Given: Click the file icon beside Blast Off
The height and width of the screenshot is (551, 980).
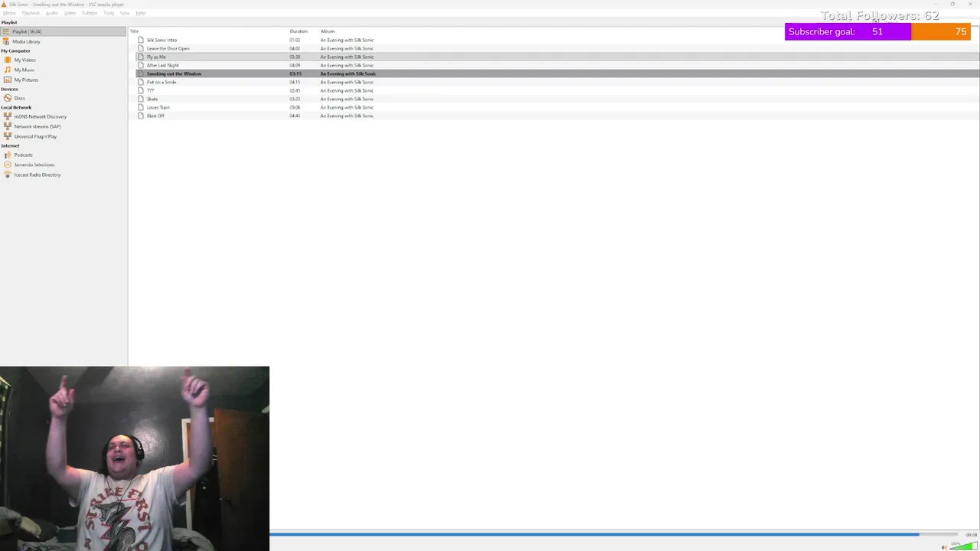Looking at the screenshot, I should coord(141,116).
